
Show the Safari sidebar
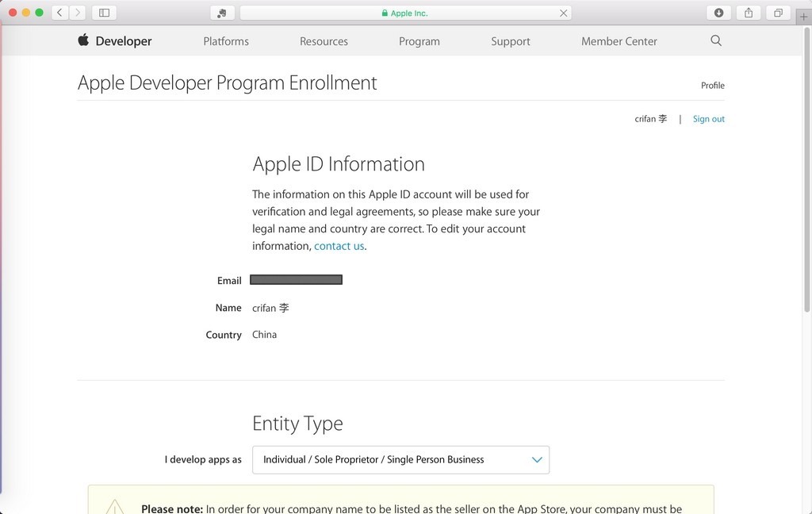(104, 13)
